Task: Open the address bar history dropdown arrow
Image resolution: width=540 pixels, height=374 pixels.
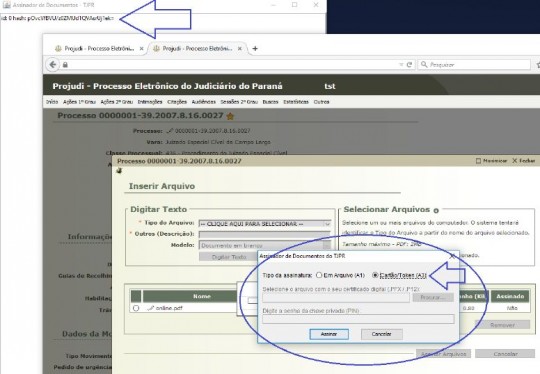Action: (401, 64)
